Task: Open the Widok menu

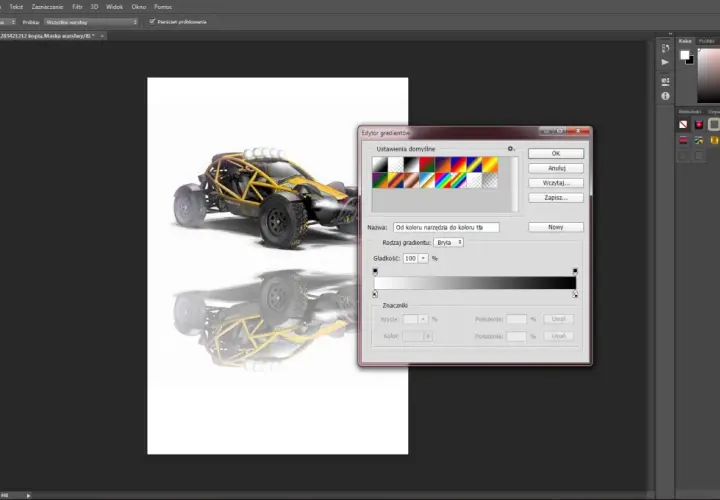Action: click(114, 7)
